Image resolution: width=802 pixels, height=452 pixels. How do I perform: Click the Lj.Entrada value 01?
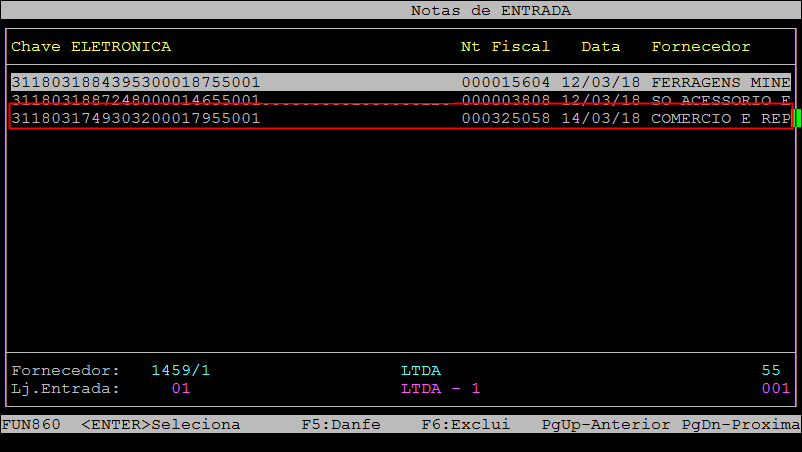click(181, 388)
